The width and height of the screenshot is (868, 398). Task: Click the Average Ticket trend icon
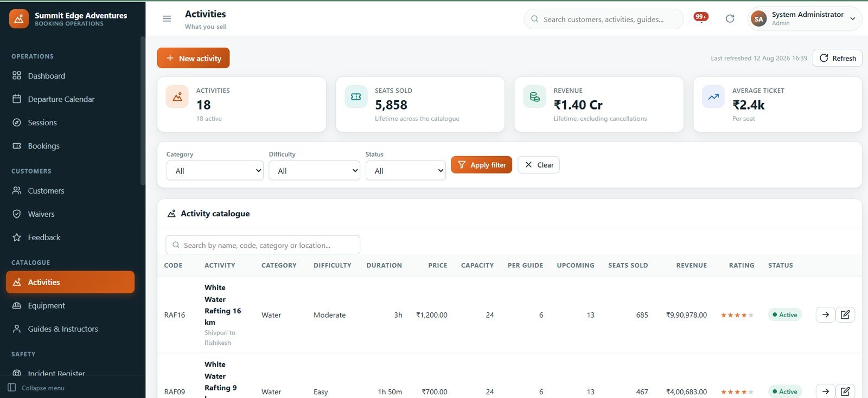(713, 97)
